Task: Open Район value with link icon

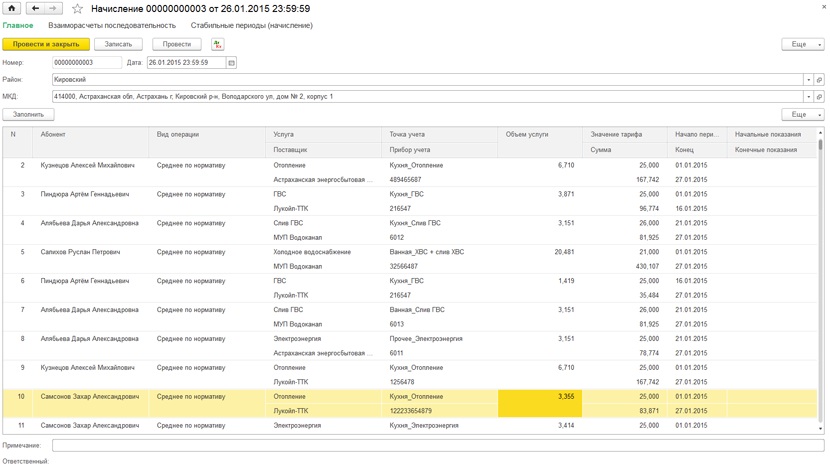Action: (819, 80)
